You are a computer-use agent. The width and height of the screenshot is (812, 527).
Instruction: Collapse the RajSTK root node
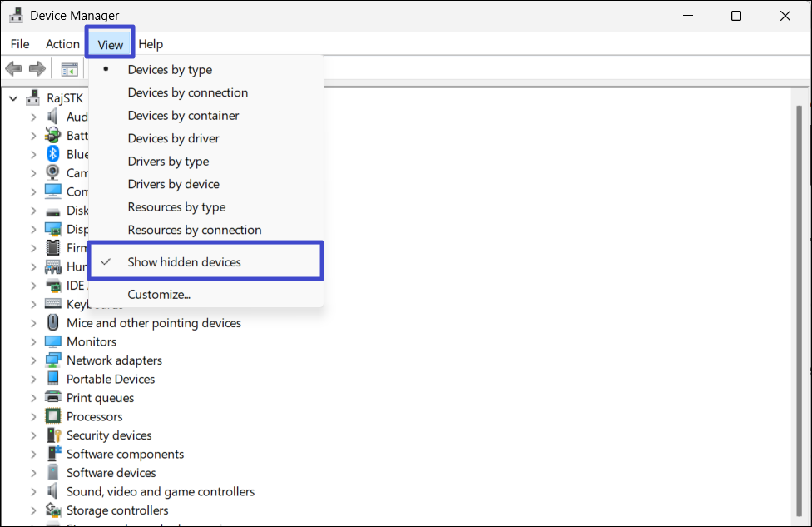(13, 98)
